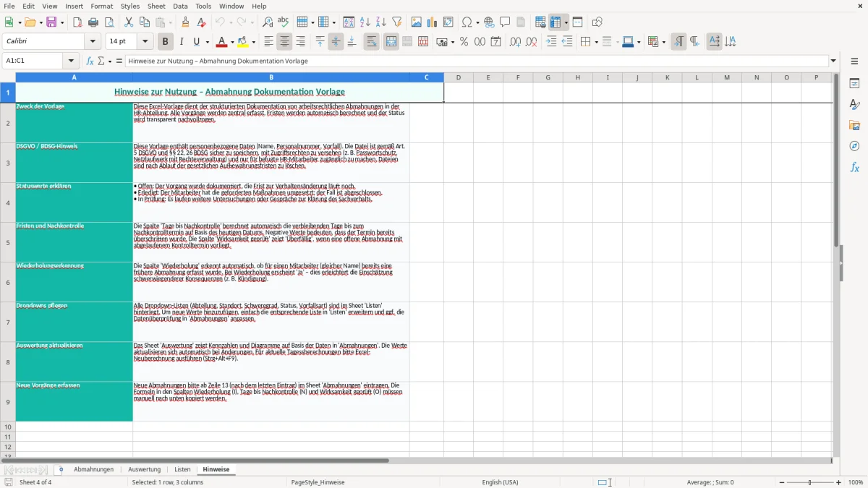Toggle Align Left
This screenshot has width=868, height=488.
pyautogui.click(x=268, y=42)
